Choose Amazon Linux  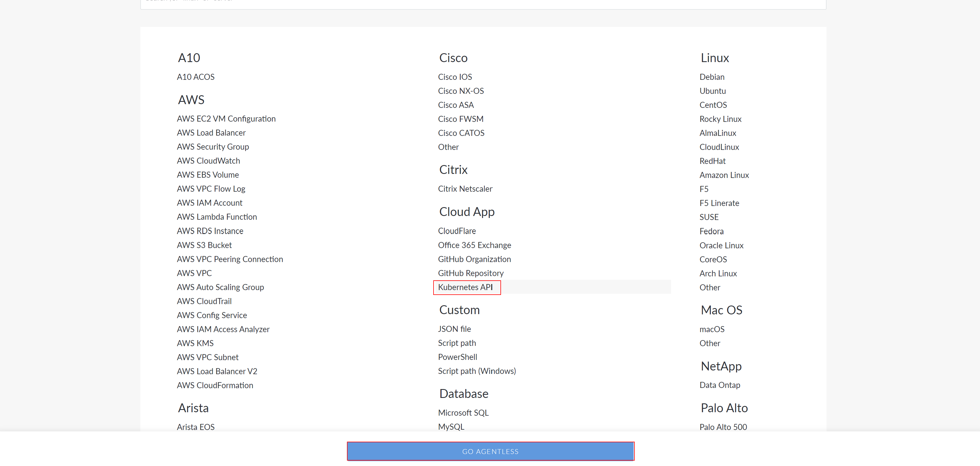pos(724,175)
